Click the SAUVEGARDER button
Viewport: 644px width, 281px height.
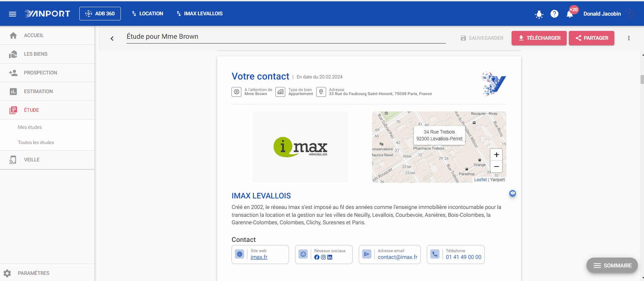(x=482, y=38)
